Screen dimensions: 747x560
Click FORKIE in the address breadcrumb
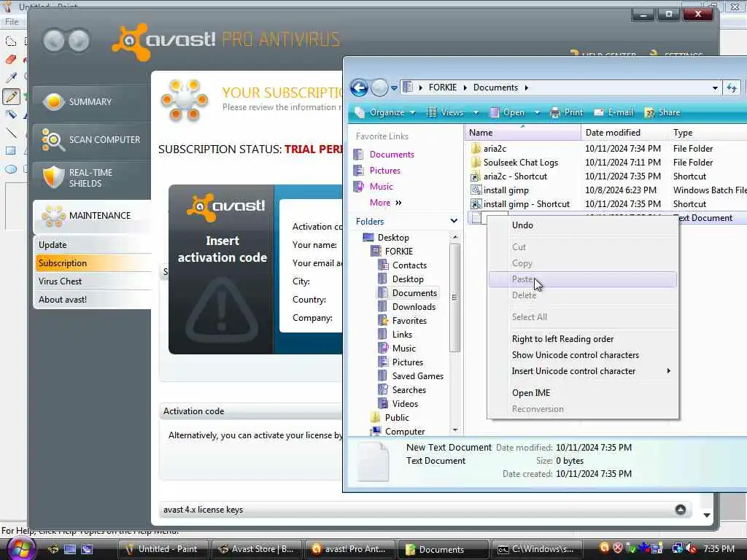tap(442, 87)
